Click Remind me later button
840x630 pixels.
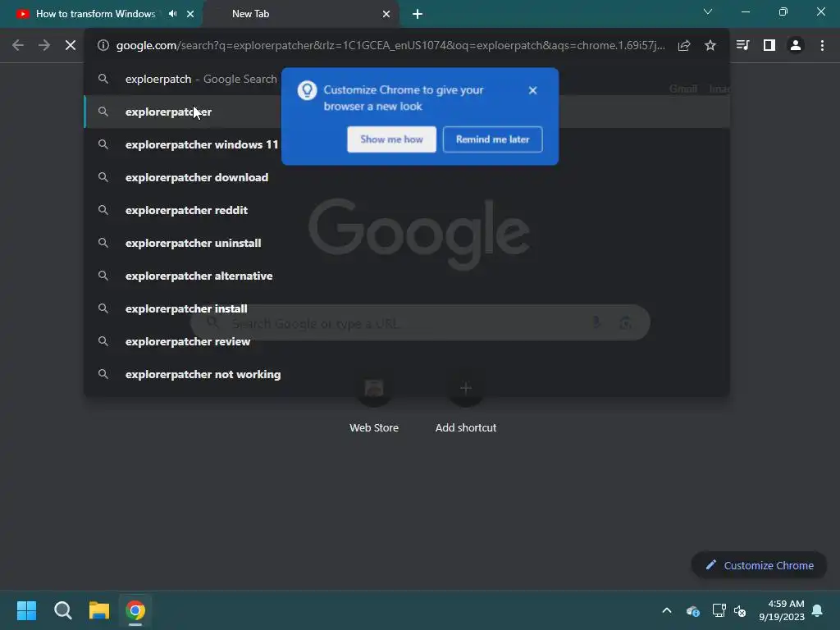point(493,139)
